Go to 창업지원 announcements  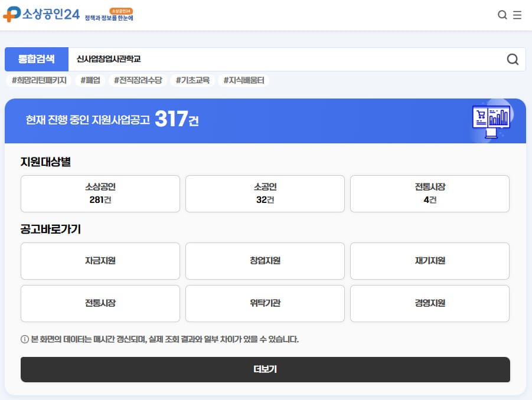[x=265, y=261]
